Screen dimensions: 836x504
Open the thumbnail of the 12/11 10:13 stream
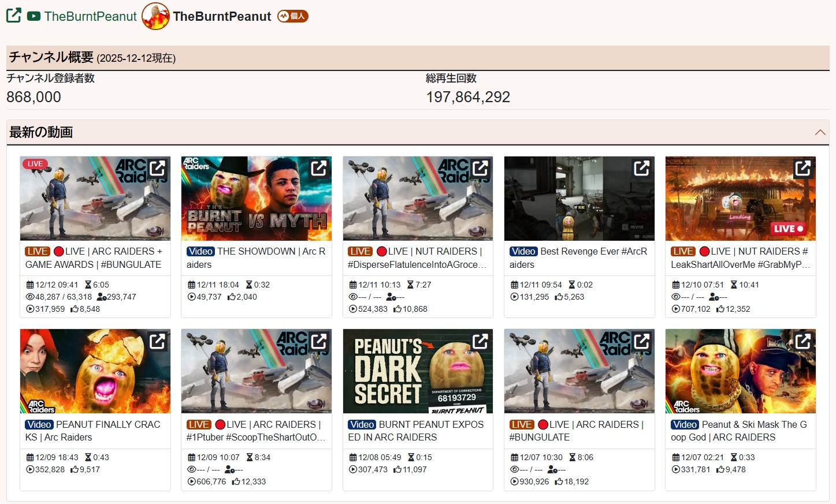click(418, 199)
